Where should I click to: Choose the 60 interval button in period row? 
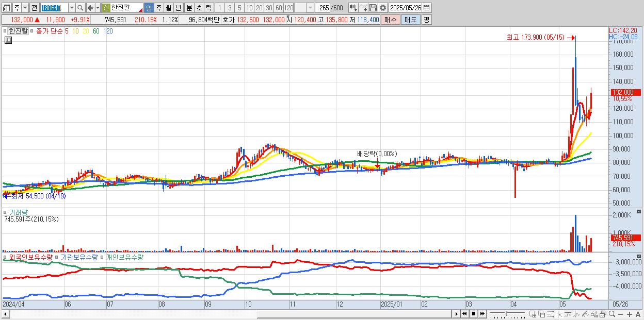coord(279,8)
